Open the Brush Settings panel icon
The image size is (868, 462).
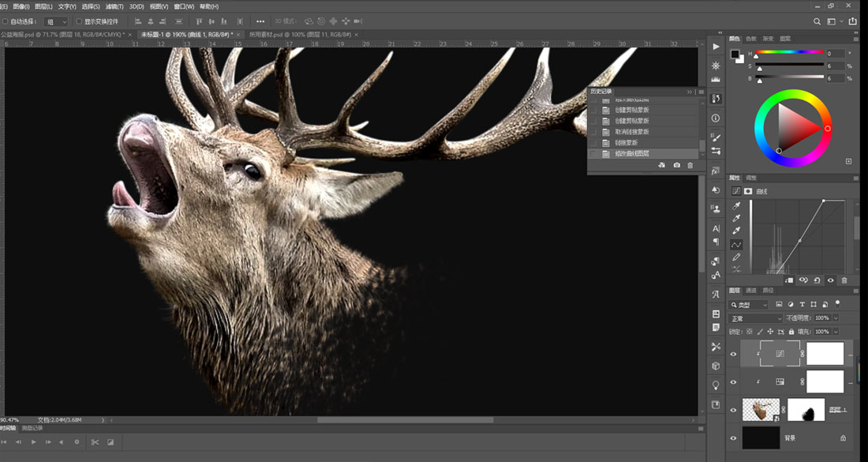click(x=716, y=151)
